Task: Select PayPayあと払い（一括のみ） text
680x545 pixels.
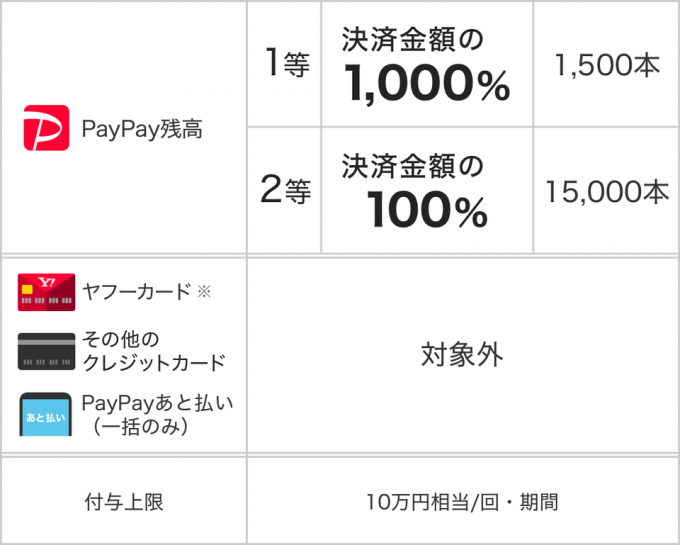Action: [157, 414]
